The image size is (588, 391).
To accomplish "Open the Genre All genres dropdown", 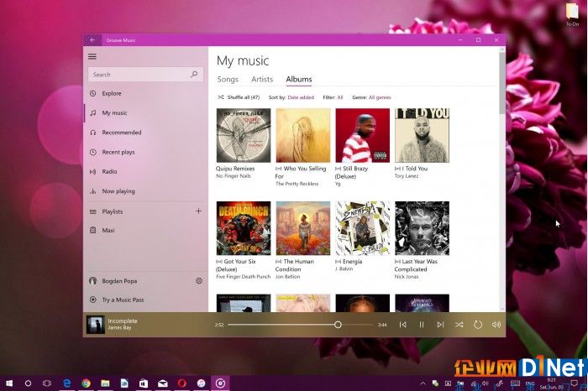I will (x=371, y=97).
